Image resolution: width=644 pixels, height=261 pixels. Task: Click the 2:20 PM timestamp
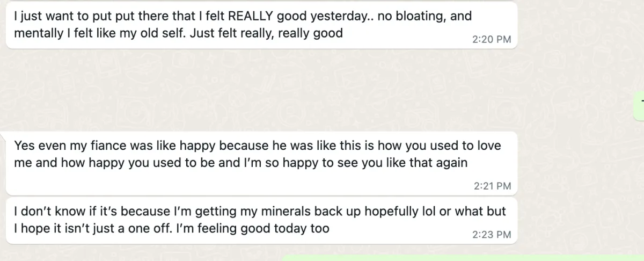click(x=491, y=39)
